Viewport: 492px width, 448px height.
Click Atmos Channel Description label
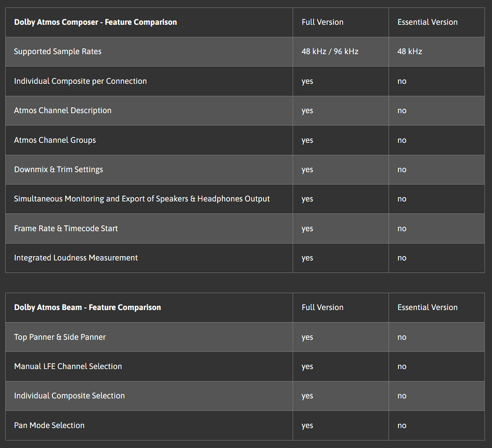(x=63, y=110)
